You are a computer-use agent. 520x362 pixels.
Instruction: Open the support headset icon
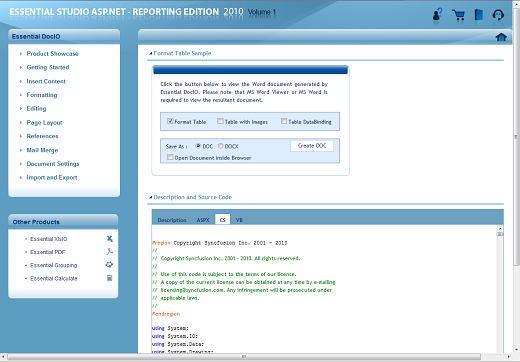click(x=498, y=15)
